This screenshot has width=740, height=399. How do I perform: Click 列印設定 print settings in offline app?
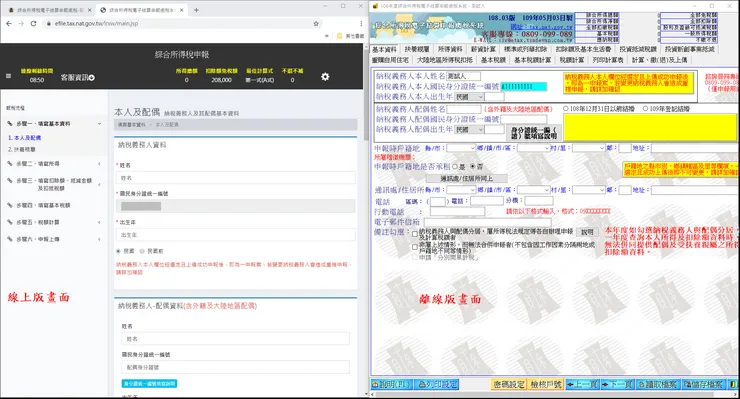[438, 384]
